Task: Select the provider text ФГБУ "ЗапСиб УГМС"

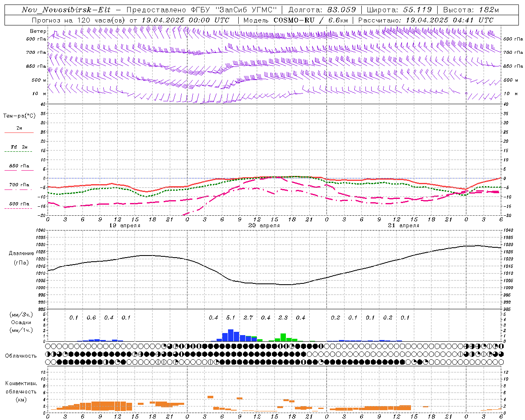Action: (x=234, y=10)
